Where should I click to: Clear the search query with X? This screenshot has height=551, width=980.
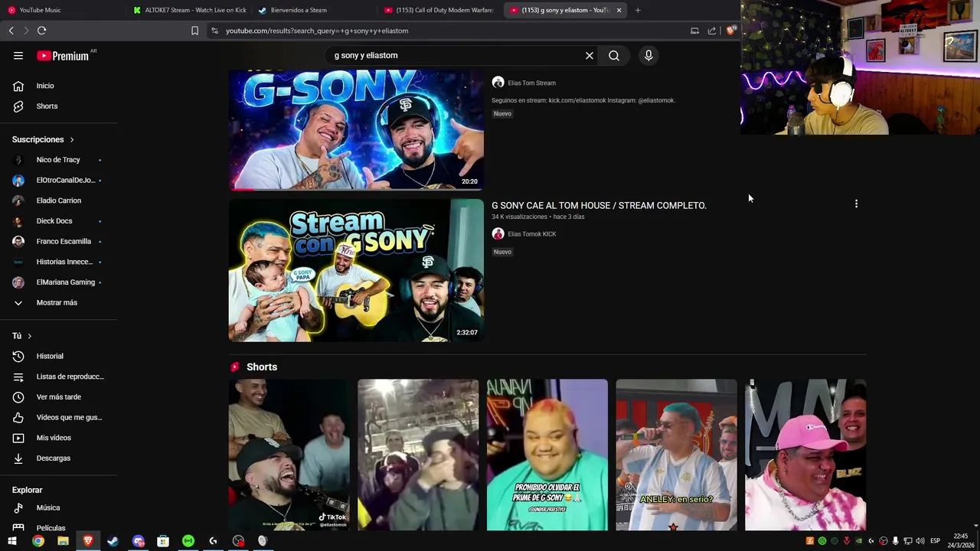pos(590,55)
